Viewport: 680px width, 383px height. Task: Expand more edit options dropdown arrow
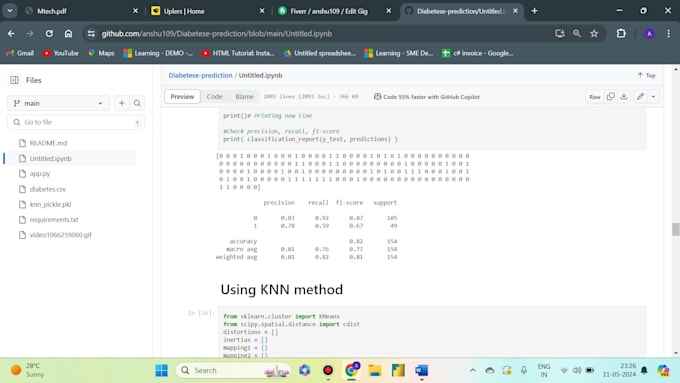click(x=653, y=97)
